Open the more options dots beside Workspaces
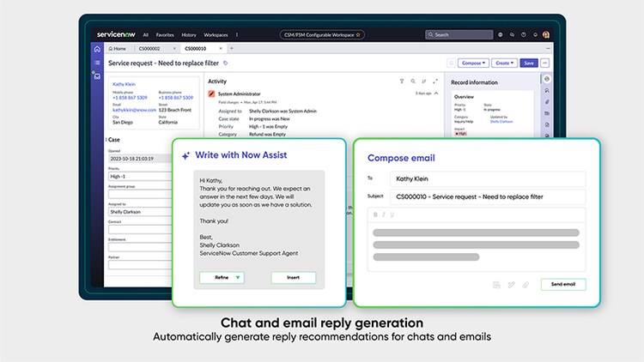Screen dimensions: 644x362 click(237, 35)
